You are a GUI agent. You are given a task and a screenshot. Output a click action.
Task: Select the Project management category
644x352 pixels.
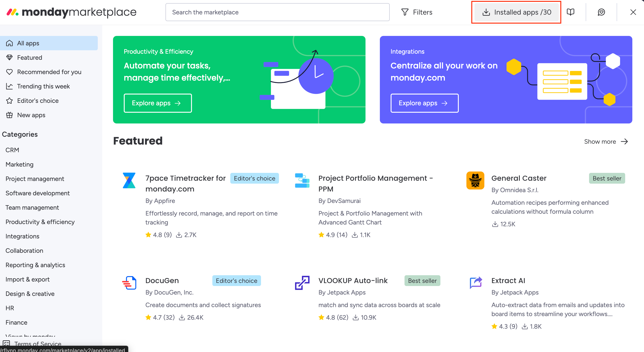(35, 179)
